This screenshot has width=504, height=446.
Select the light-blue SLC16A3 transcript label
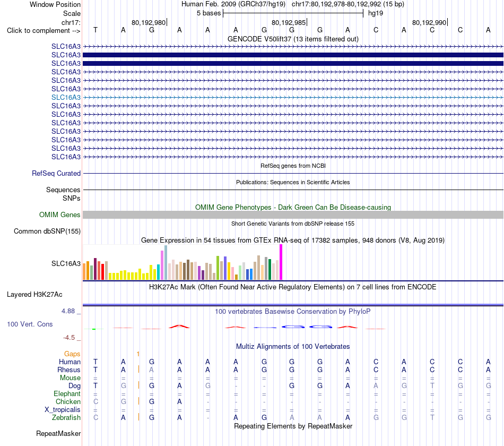click(x=66, y=97)
